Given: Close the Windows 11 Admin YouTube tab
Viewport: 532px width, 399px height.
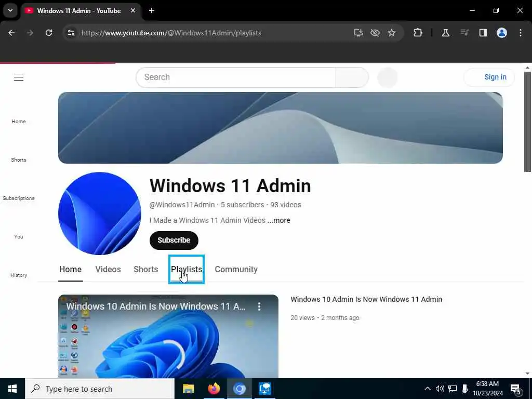Looking at the screenshot, I should (133, 10).
